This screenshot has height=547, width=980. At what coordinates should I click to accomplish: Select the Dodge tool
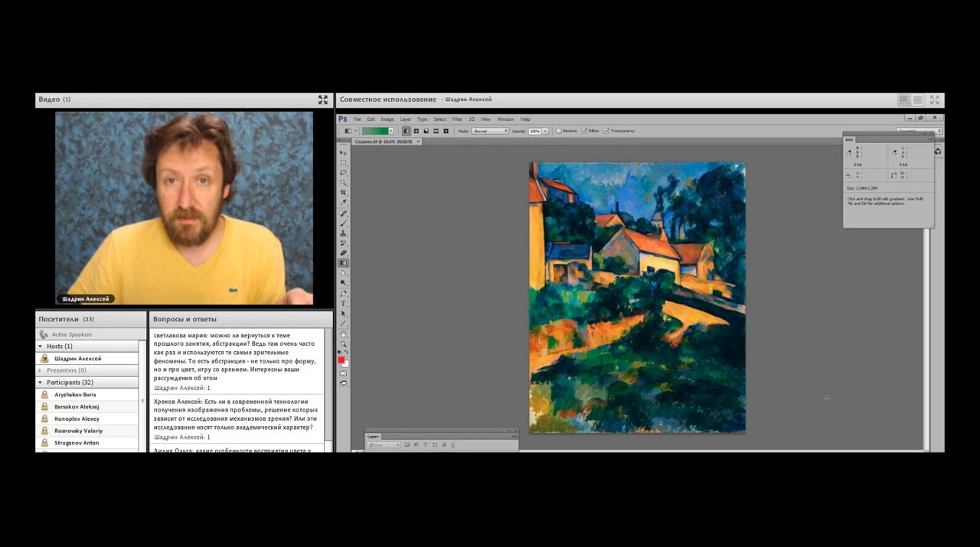click(x=343, y=282)
